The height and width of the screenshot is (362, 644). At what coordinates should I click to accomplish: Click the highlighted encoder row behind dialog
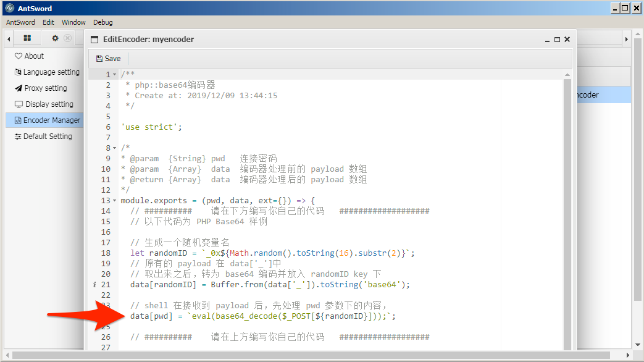pos(604,95)
